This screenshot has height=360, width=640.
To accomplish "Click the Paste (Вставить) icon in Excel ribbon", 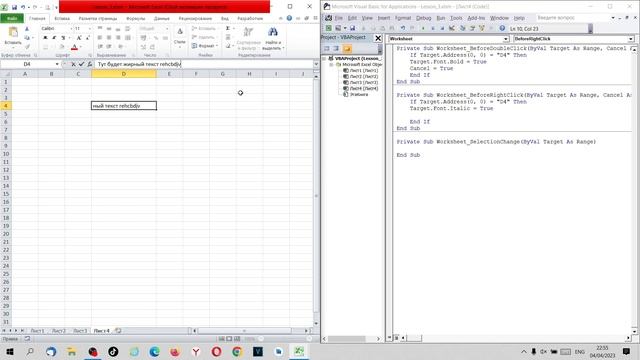I will 13,32.
